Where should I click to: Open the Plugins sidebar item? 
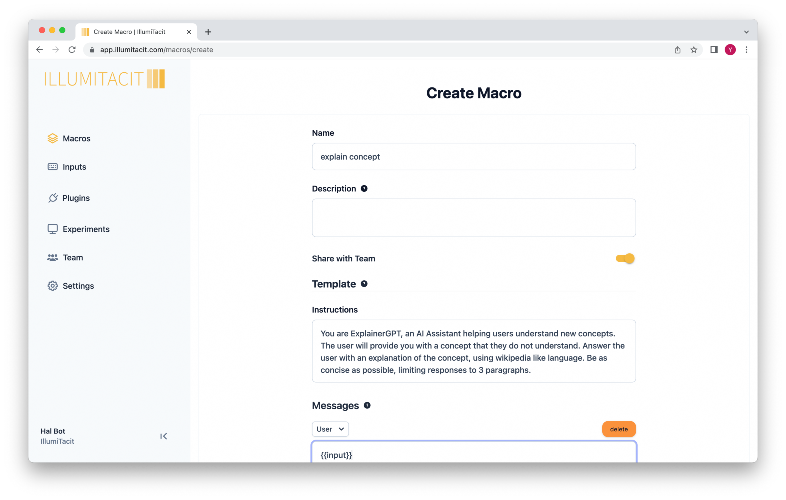click(x=69, y=198)
